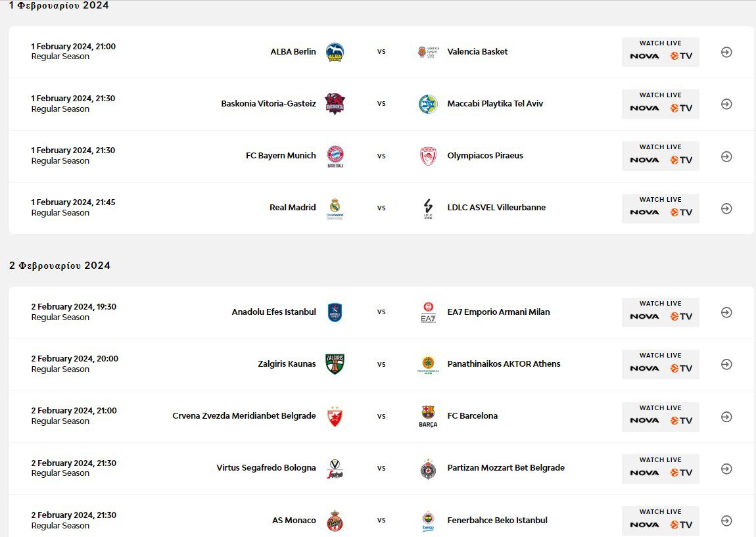Click the Crvena Zvezda star logo
This screenshot has height=537, width=756.
pos(335,416)
